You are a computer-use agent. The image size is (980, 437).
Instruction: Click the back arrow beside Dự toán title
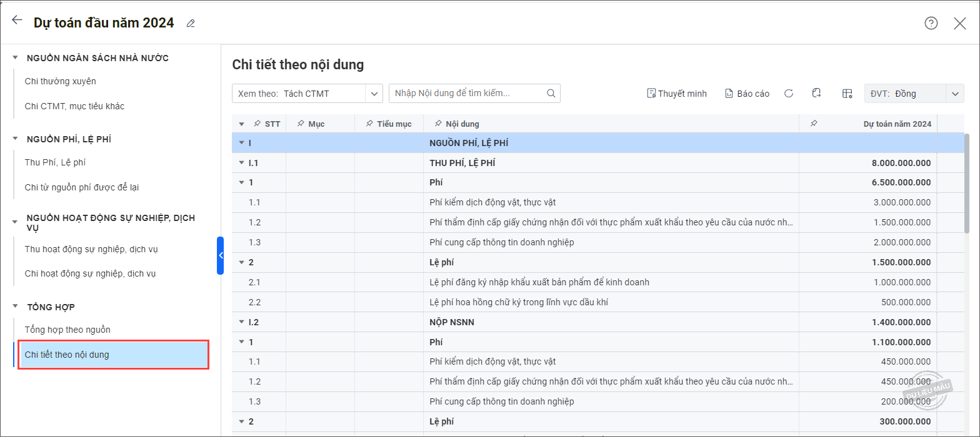(17, 21)
